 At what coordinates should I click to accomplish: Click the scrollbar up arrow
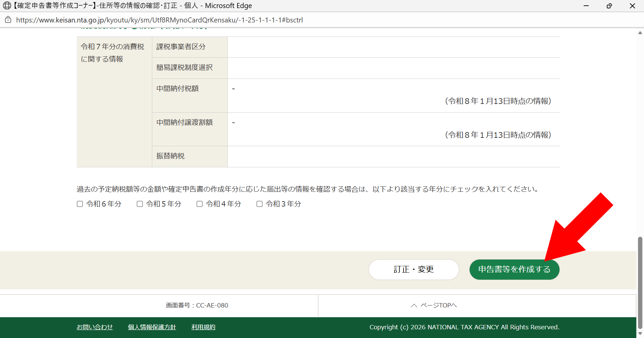(x=640, y=33)
